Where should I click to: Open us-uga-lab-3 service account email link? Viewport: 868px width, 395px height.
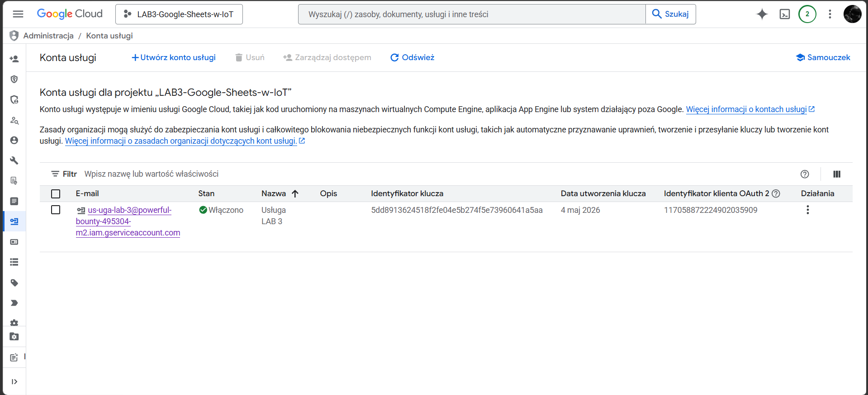(128, 221)
